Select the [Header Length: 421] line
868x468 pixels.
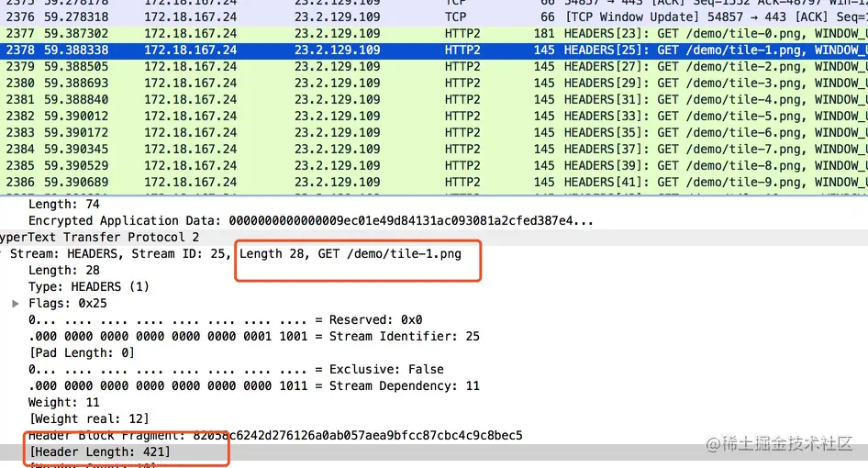(100, 451)
